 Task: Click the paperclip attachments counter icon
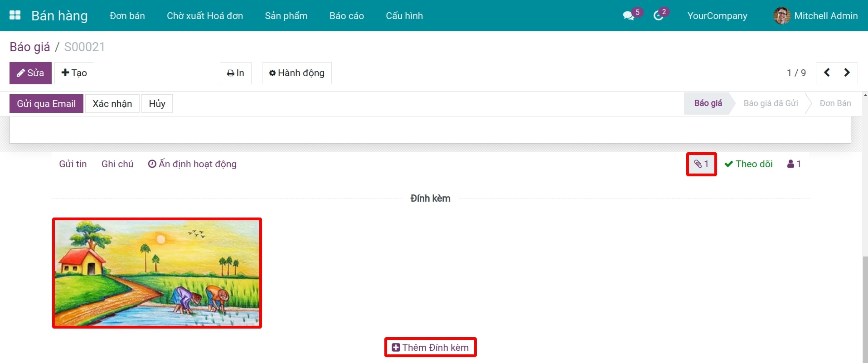pyautogui.click(x=701, y=164)
